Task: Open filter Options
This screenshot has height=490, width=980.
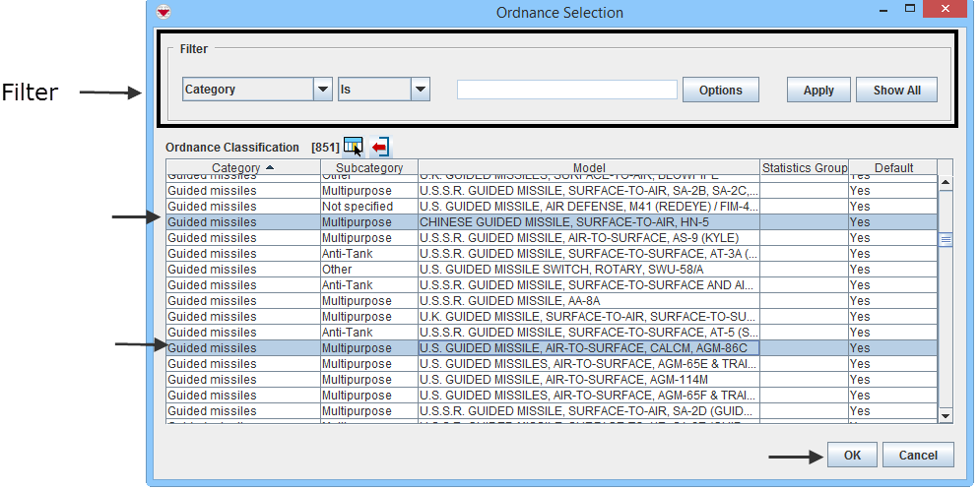Action: (720, 90)
